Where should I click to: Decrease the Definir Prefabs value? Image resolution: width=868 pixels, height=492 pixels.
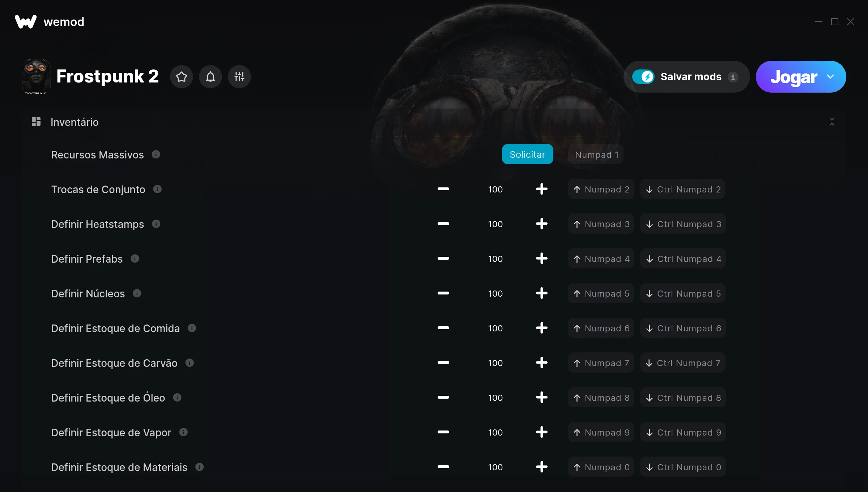[443, 259]
